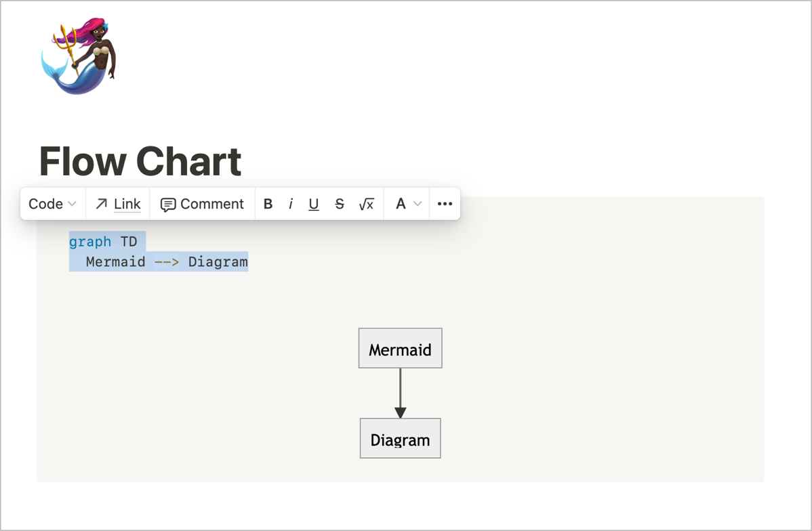Click the Mermaid node in rendered chart
The image size is (812, 531).
400,349
